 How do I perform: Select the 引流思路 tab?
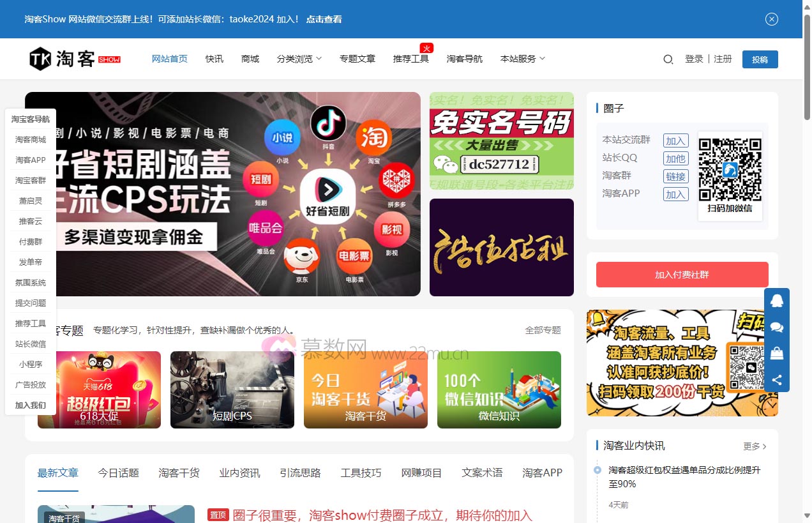coord(300,473)
